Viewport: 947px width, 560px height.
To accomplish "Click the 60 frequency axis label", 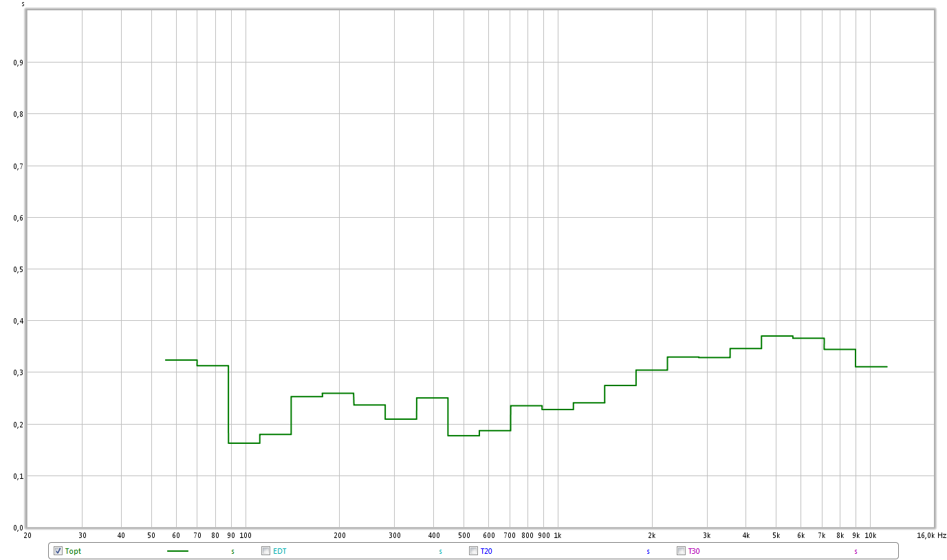I will pyautogui.click(x=176, y=535).
